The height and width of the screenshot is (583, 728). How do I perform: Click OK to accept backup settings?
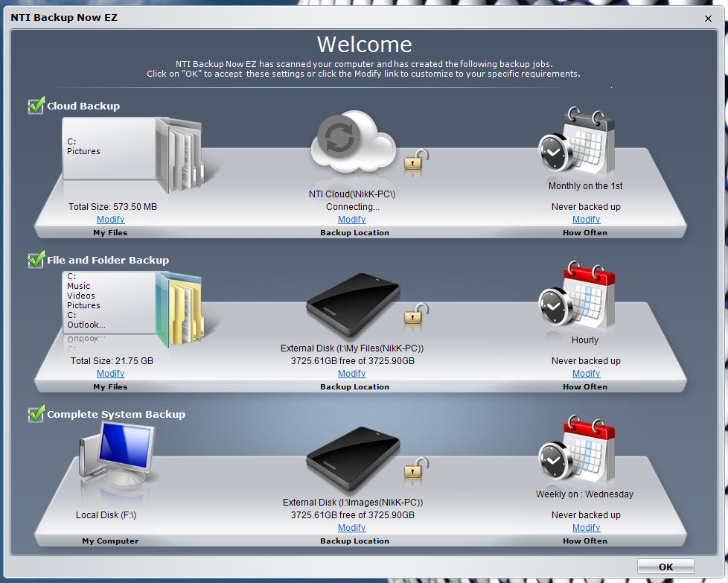[x=665, y=567]
